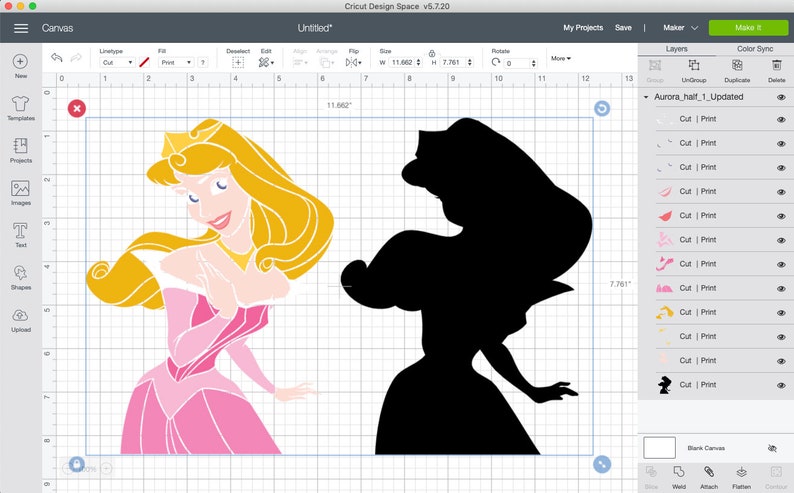Click the Untitled* project title
Viewport: 794px width, 493px height.
tap(314, 28)
